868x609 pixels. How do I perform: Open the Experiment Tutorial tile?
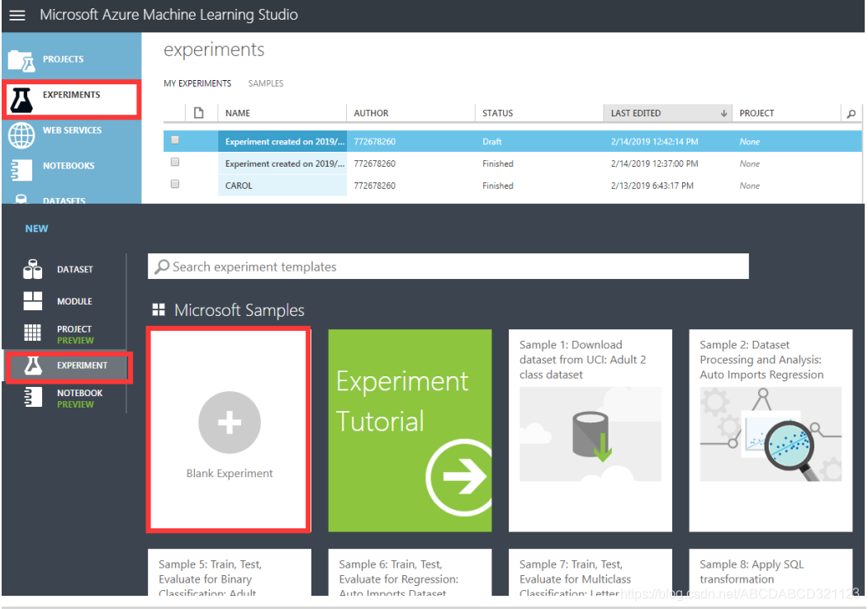coord(410,430)
